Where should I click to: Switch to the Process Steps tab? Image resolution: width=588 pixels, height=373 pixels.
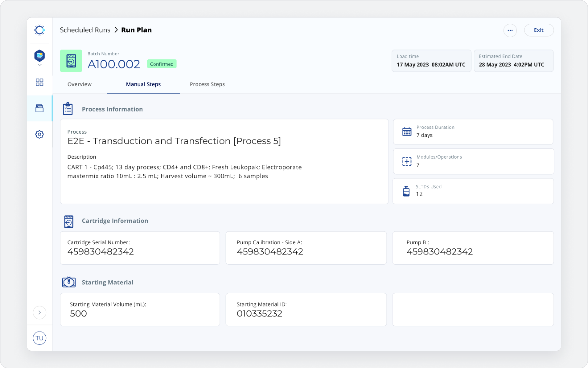coord(207,84)
